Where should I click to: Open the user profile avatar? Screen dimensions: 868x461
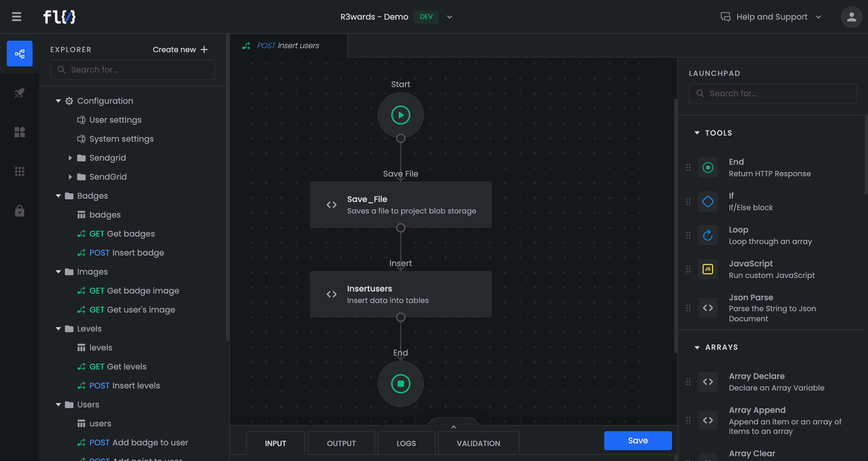coord(851,17)
